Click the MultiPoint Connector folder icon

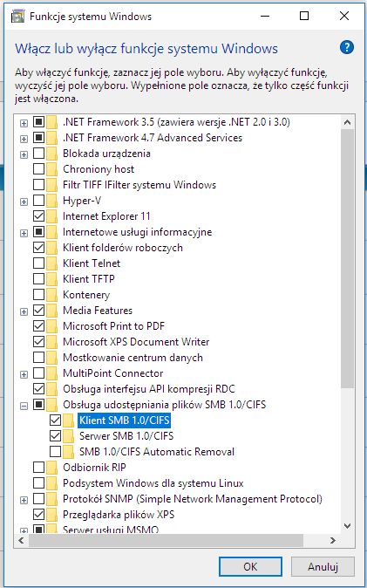[51, 373]
